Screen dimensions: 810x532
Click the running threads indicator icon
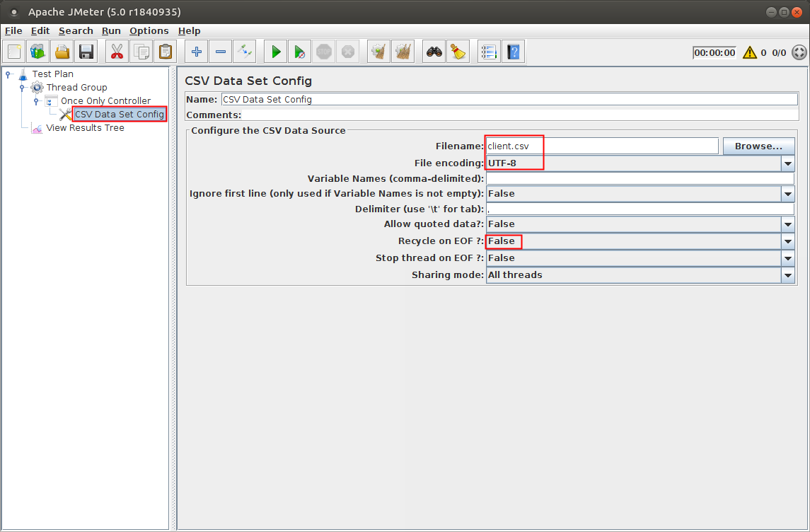coord(799,52)
